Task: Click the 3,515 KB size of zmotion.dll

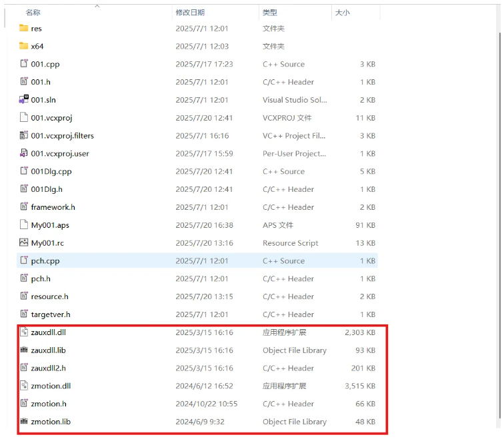Action: tap(360, 386)
